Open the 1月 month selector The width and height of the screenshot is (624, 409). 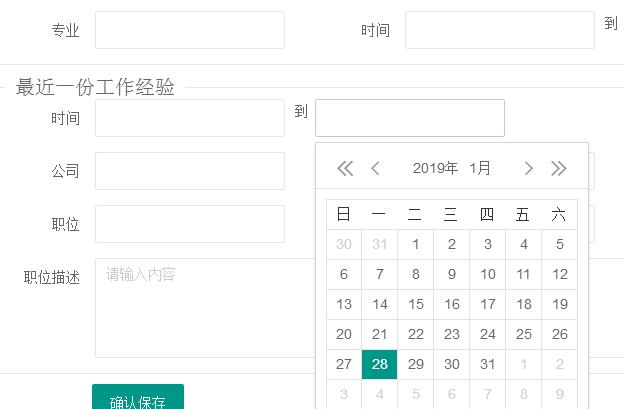pyautogui.click(x=480, y=168)
